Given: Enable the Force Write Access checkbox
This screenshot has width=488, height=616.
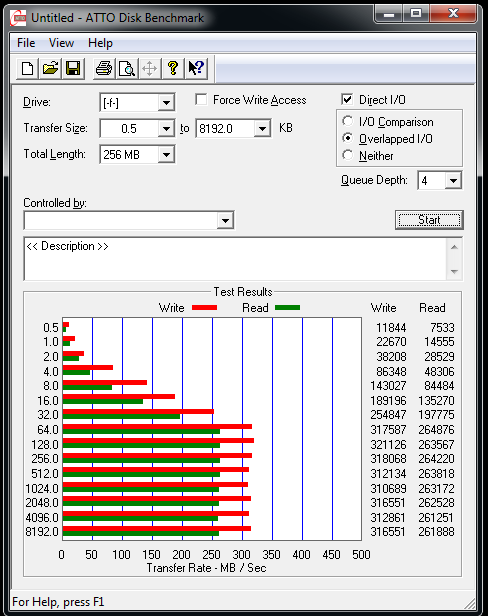Looking at the screenshot, I should 201,99.
